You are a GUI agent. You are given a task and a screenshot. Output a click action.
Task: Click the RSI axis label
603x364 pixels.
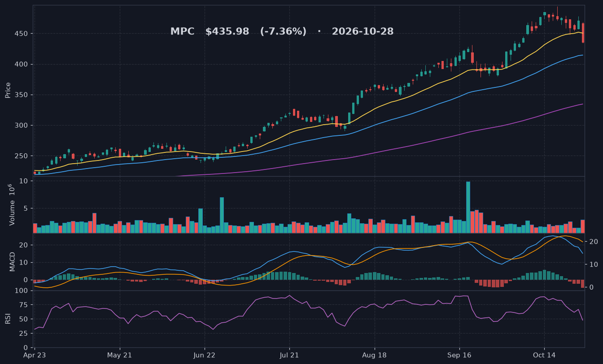point(8,319)
